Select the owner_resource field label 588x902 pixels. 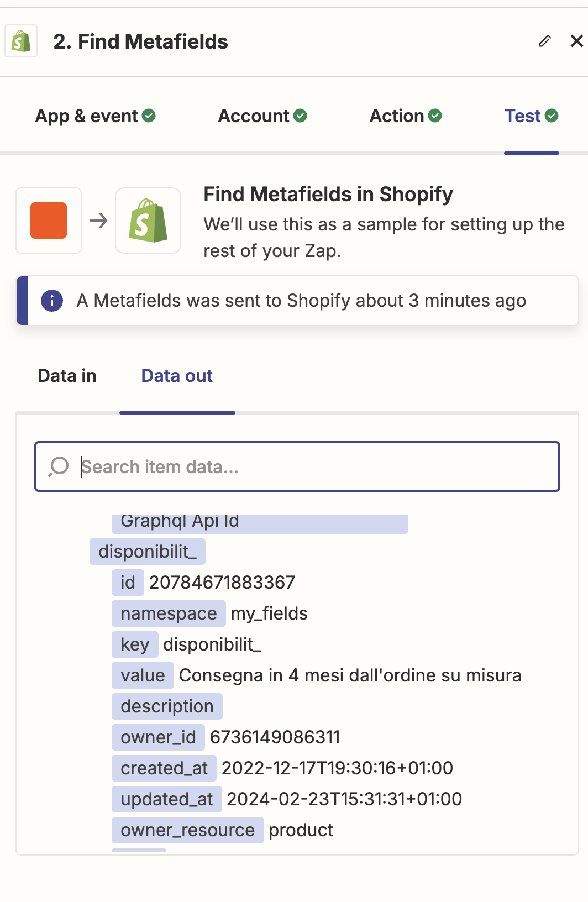tap(188, 830)
